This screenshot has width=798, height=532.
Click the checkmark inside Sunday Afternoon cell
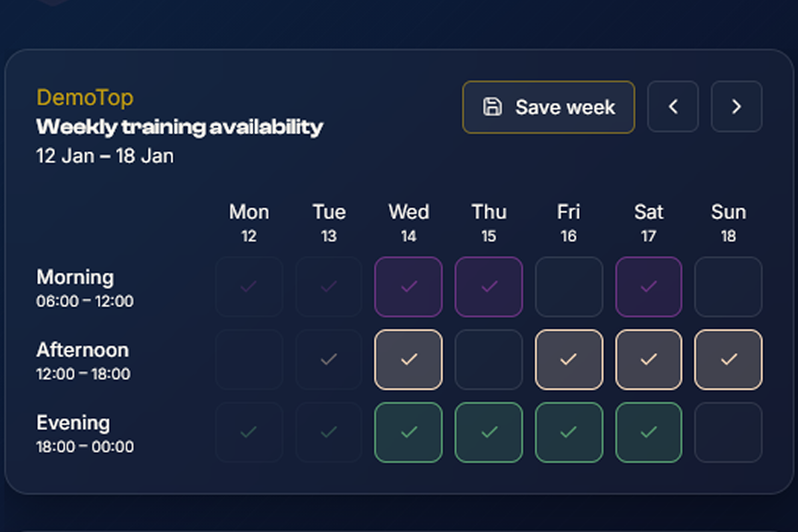[x=728, y=360]
